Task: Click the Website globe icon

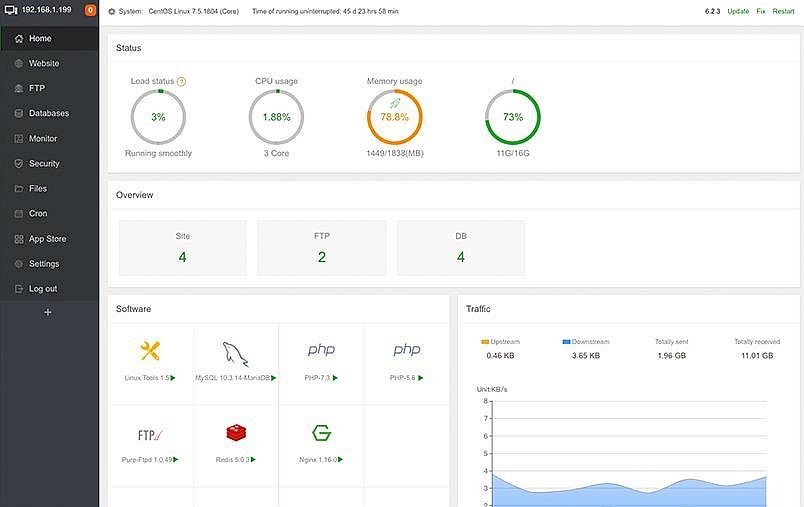Action: pyautogui.click(x=19, y=64)
